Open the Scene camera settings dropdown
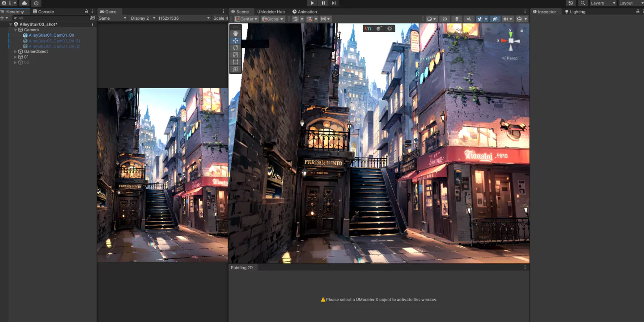 (508, 19)
